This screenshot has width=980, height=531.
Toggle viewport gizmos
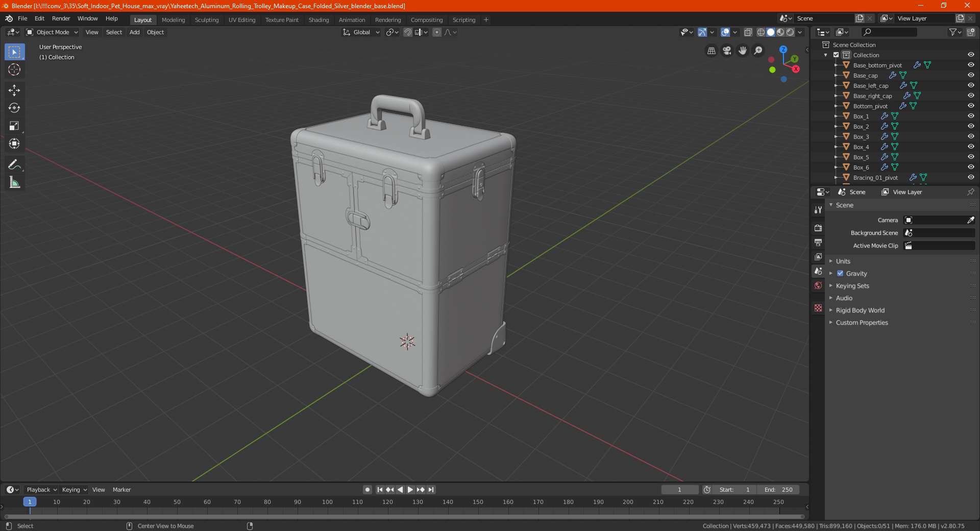tap(702, 32)
